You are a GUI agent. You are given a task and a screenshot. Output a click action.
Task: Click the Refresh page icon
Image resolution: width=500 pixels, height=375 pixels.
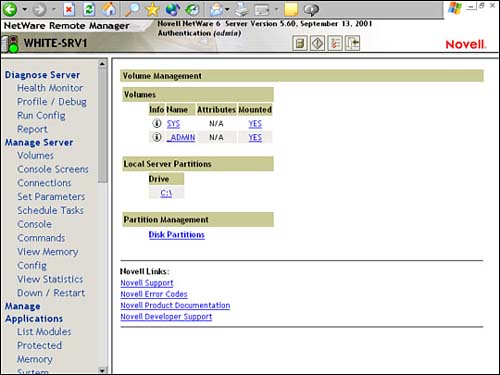point(89,9)
